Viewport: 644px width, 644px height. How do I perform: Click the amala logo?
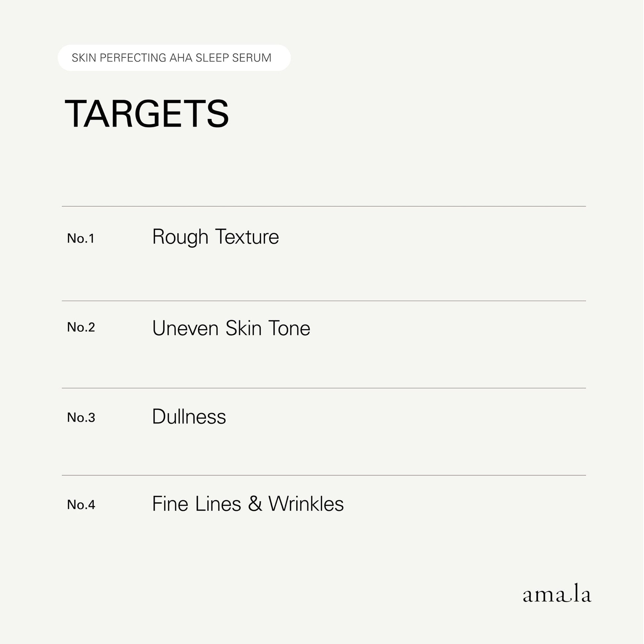(557, 593)
